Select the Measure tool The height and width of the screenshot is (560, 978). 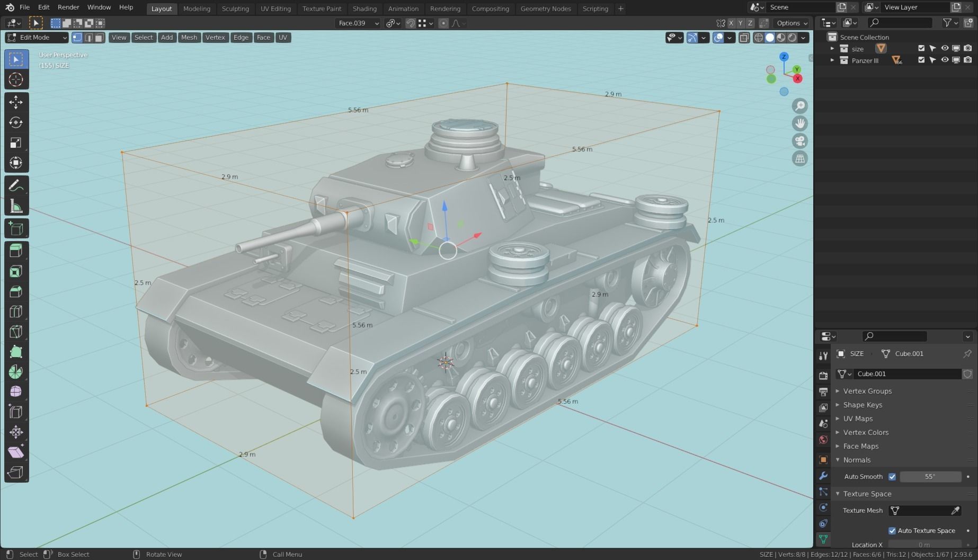(x=16, y=206)
